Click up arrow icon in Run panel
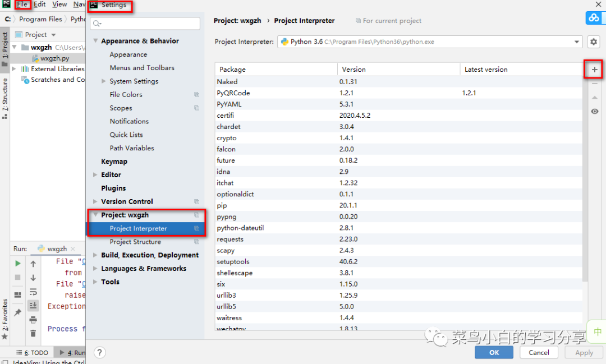The width and height of the screenshot is (606, 364). coord(33,264)
